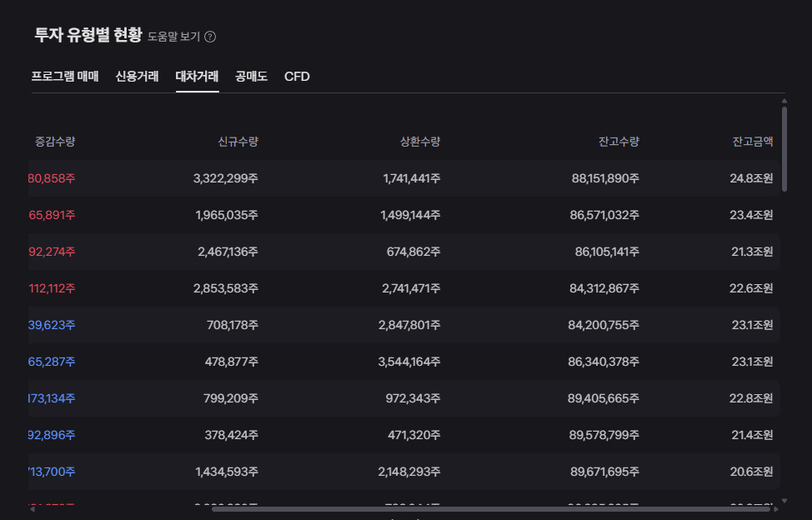Click the horizontal scrollbar right arrow
The height and width of the screenshot is (520, 812).
(776, 509)
